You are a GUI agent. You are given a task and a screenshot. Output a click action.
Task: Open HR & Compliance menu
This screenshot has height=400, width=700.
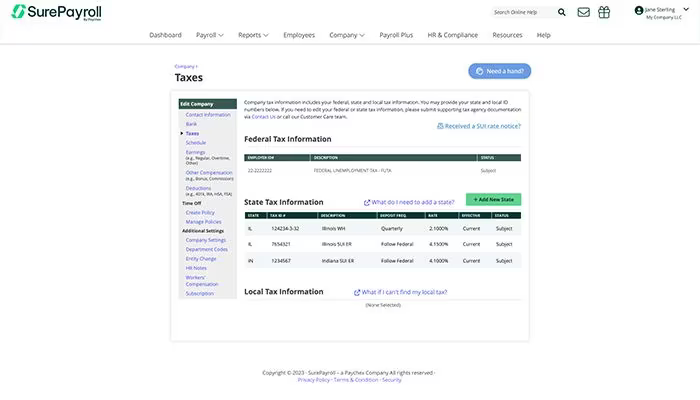coord(453,35)
